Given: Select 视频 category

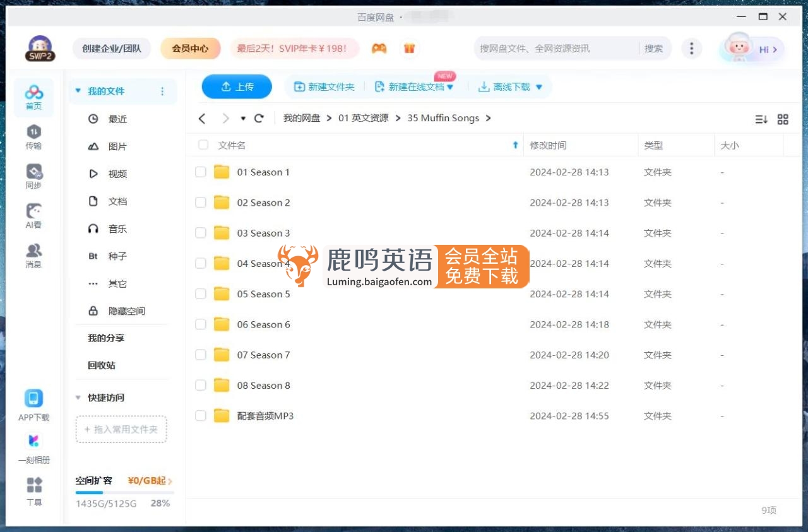Looking at the screenshot, I should (117, 174).
